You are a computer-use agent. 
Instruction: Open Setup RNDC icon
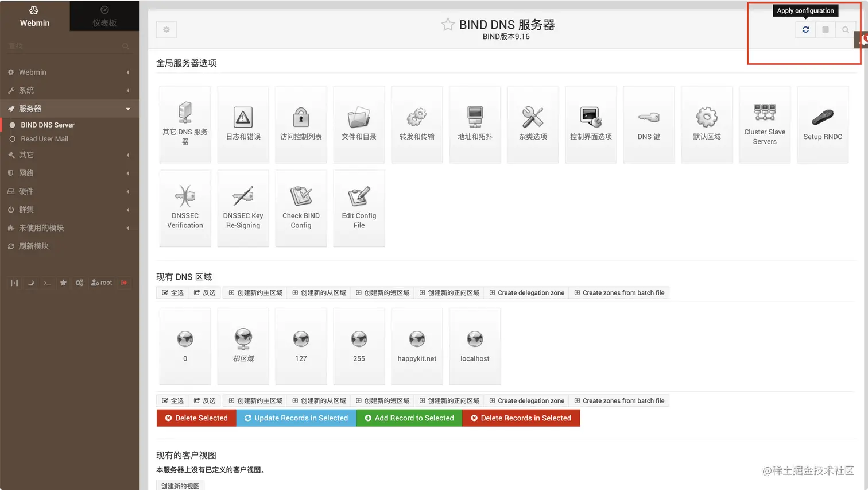823,124
